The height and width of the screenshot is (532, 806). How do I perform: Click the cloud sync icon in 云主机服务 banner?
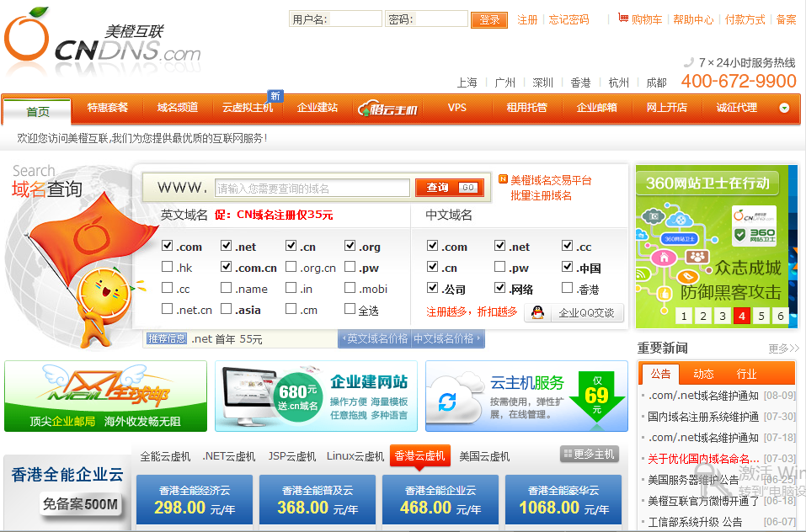[x=447, y=402]
